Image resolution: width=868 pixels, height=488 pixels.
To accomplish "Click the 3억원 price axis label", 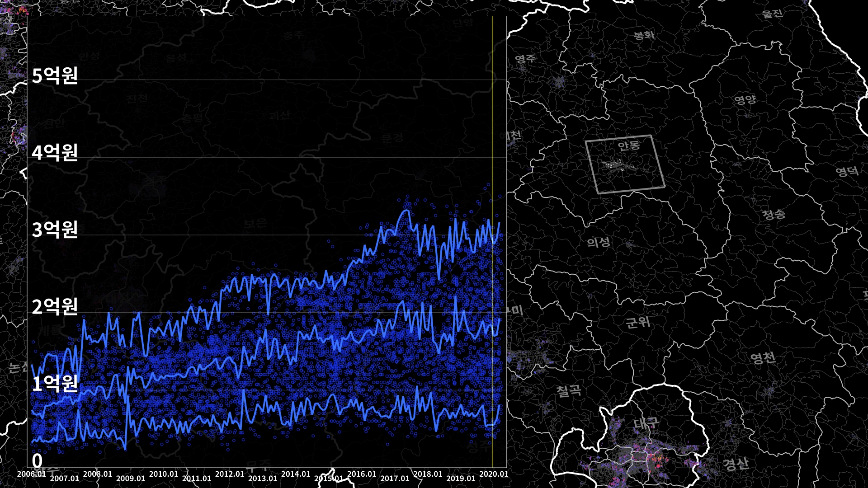I will [x=55, y=230].
